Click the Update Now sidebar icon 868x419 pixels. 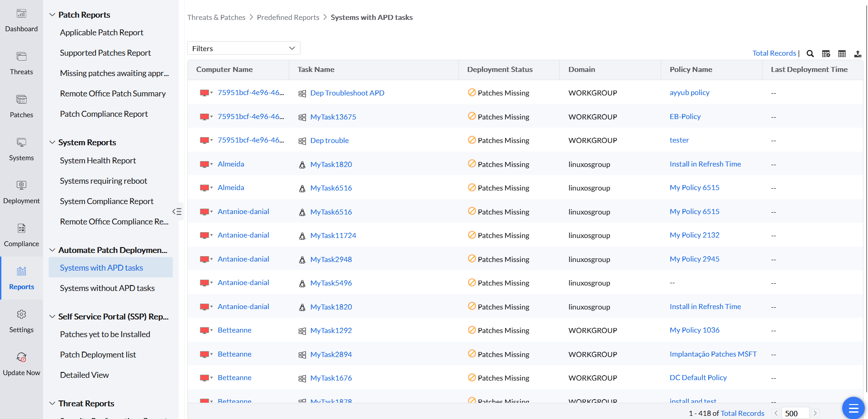coord(21,364)
